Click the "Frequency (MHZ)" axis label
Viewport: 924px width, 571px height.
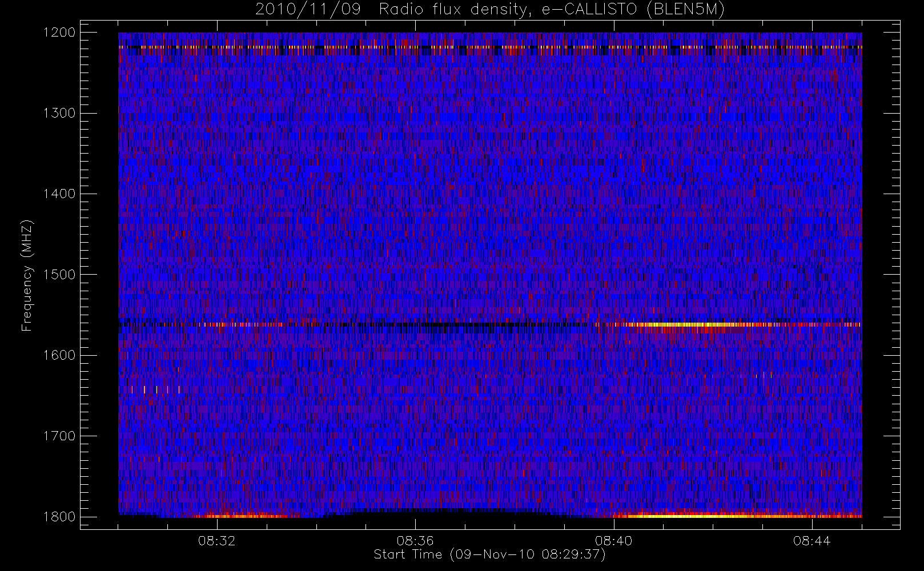pos(26,275)
